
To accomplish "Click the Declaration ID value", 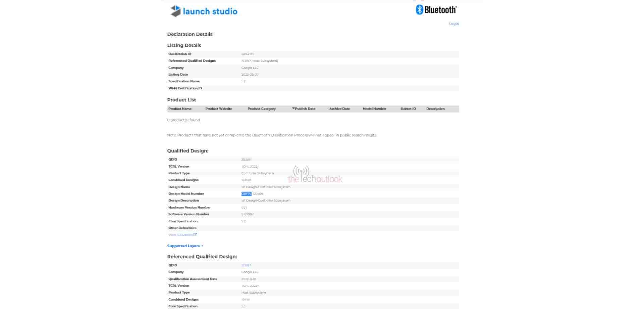I will pyautogui.click(x=247, y=54).
